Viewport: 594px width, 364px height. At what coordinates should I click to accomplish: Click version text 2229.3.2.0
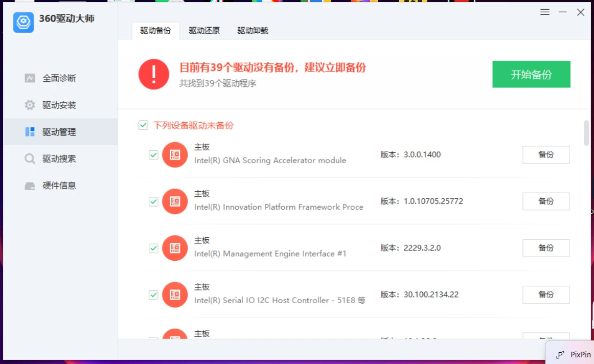point(422,248)
